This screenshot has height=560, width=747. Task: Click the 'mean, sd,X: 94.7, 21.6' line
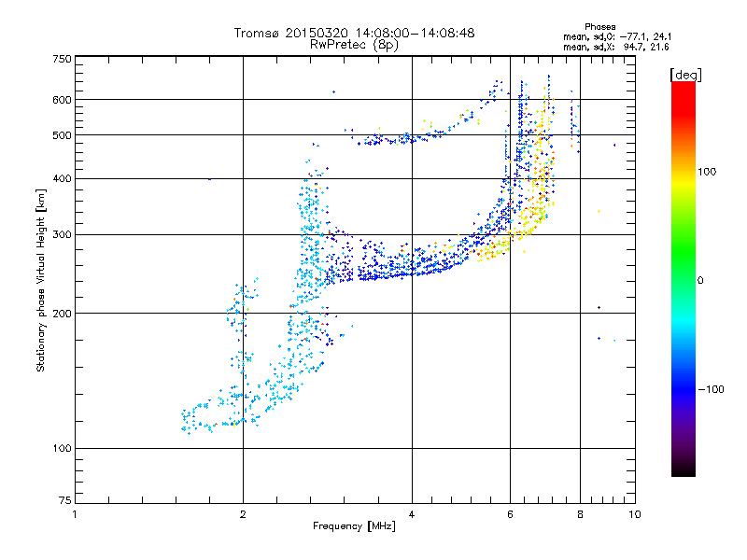[616, 47]
